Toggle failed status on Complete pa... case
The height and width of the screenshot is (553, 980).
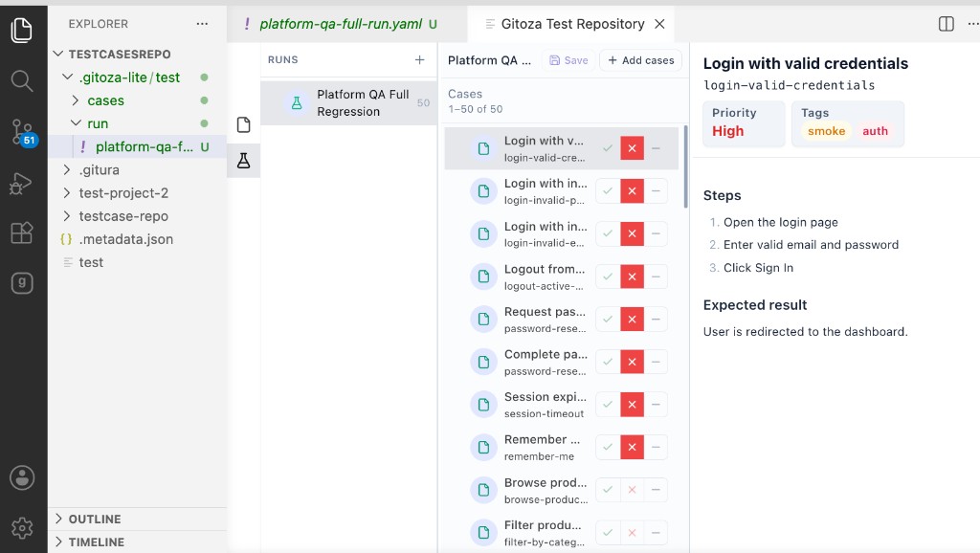tap(632, 362)
